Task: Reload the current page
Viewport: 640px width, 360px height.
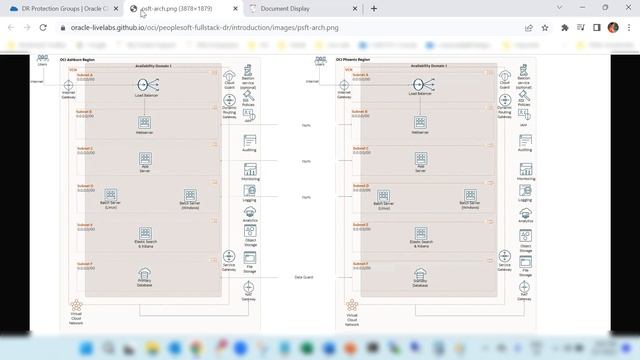Action: point(43,28)
